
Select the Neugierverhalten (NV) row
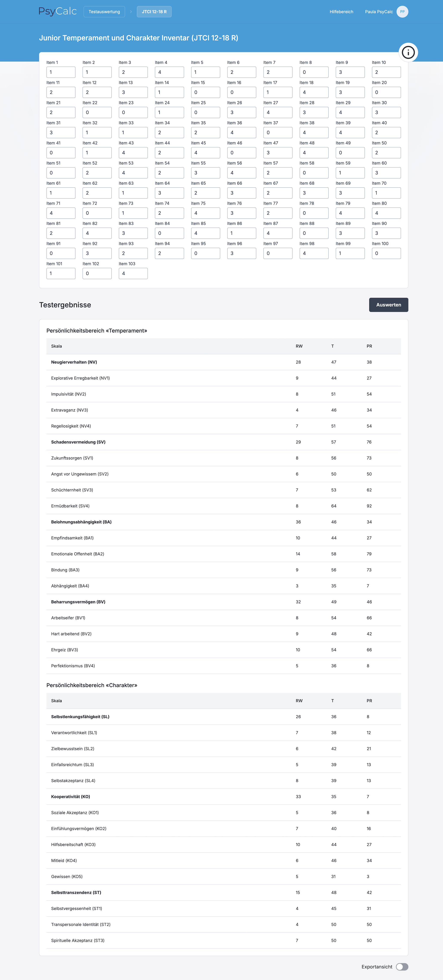(x=224, y=362)
